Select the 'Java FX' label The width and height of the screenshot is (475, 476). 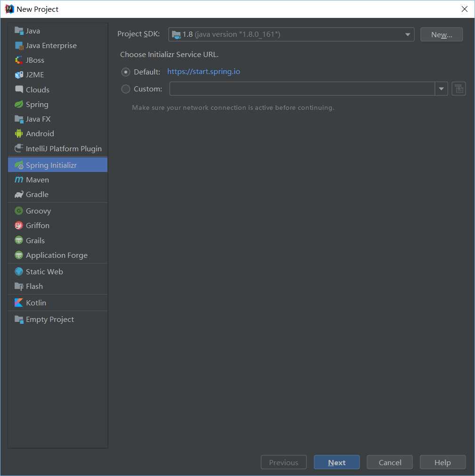pos(38,119)
